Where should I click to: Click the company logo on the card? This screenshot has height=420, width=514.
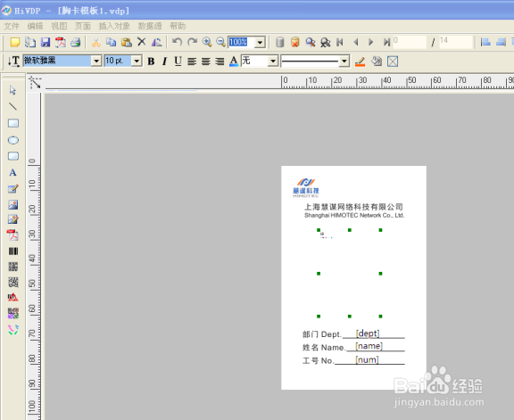(x=306, y=188)
